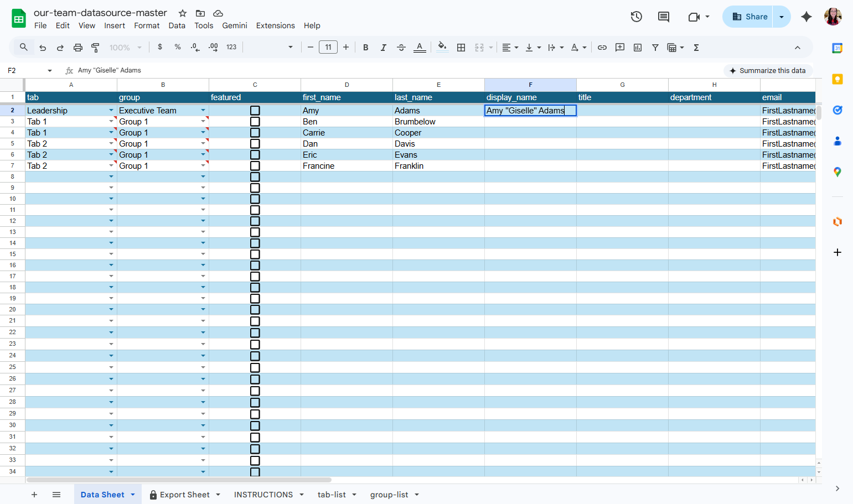Check the featured box for Amy Adams
Viewport: 853px width, 504px height.
[x=255, y=111]
